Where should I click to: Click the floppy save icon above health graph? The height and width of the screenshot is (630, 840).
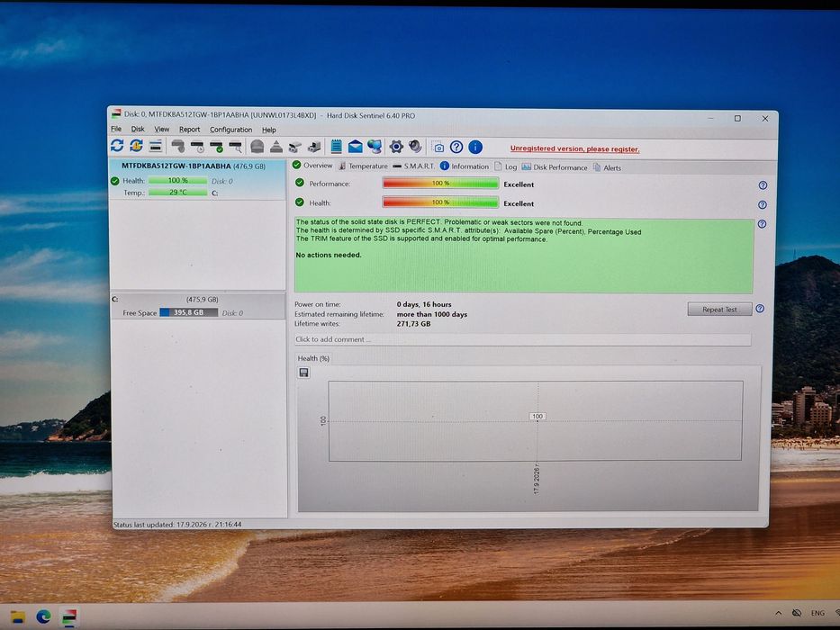303,373
